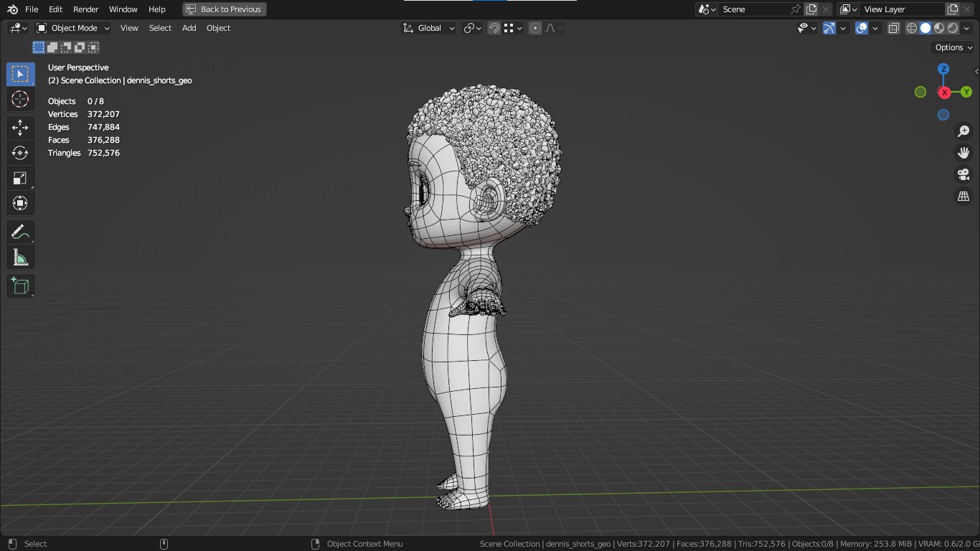
Task: Activate the Add Cube tool
Action: pyautogui.click(x=20, y=286)
